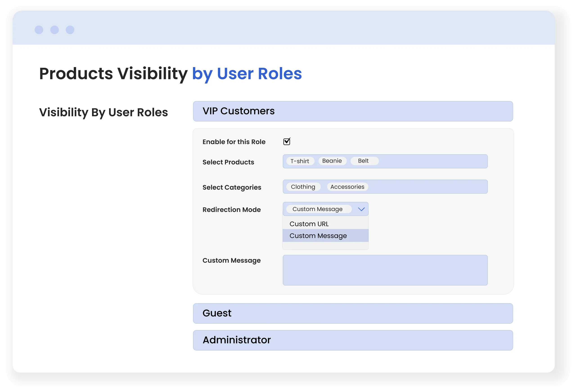Click the blank row below Custom Message option
This screenshot has width=576, height=392.
(x=325, y=246)
